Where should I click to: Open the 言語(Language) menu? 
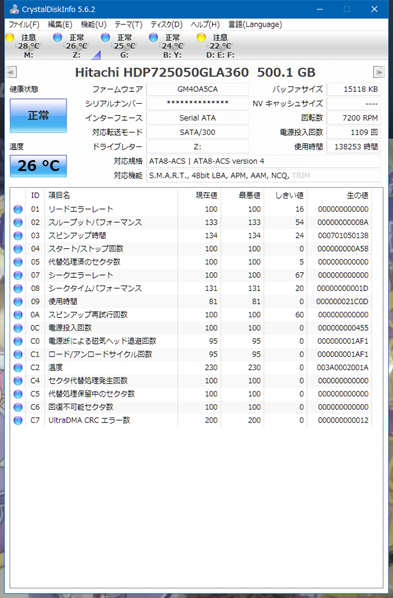[x=255, y=25]
